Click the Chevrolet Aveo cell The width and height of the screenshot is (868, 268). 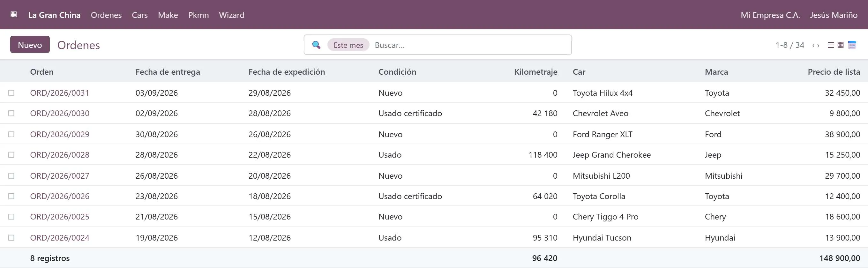tap(601, 113)
